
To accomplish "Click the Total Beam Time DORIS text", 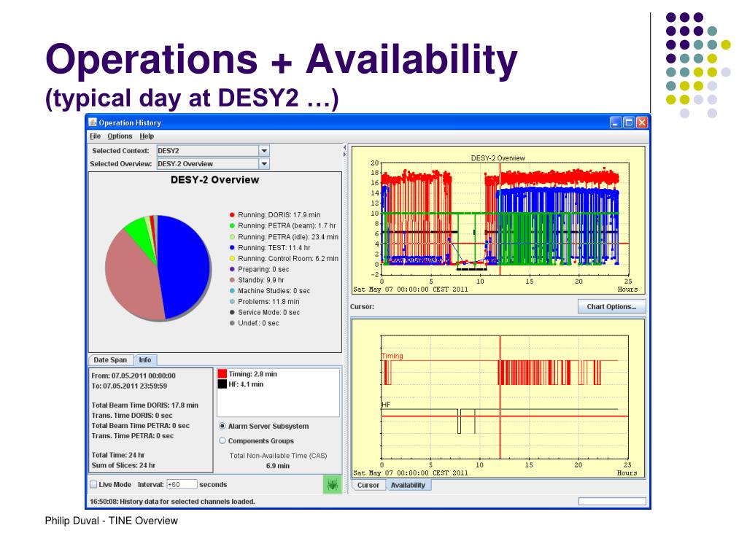I will pos(145,405).
